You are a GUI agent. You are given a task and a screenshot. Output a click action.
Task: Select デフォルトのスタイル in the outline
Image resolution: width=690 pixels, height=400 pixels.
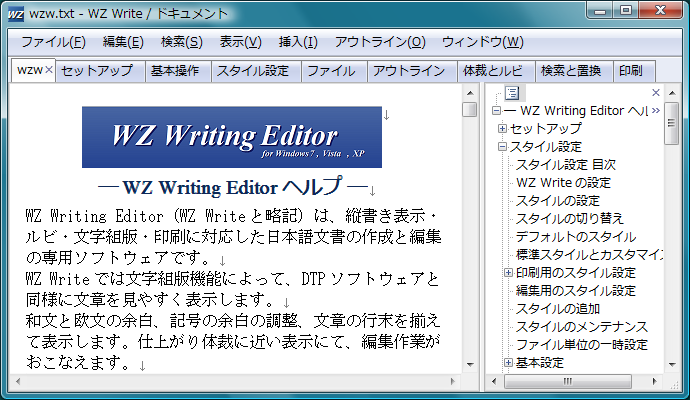[576, 237]
